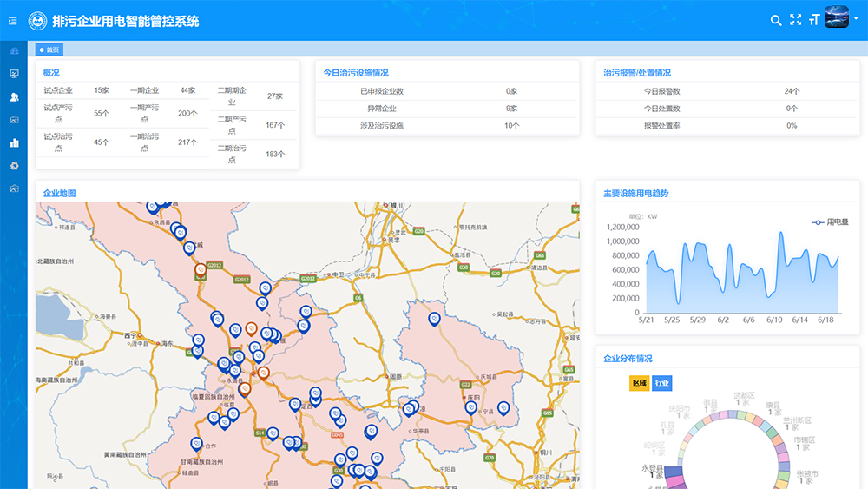Image resolution: width=868 pixels, height=489 pixels.
Task: Click the system logo emblem
Action: (x=38, y=20)
